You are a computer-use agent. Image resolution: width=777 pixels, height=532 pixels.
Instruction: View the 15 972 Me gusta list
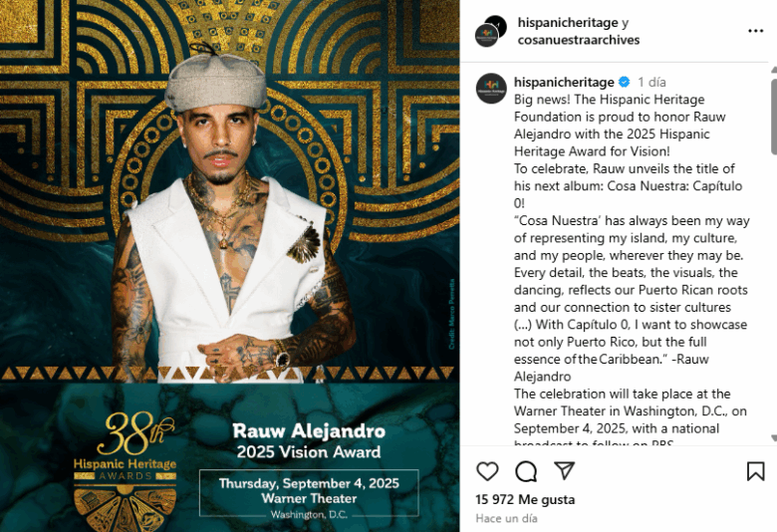[525, 499]
